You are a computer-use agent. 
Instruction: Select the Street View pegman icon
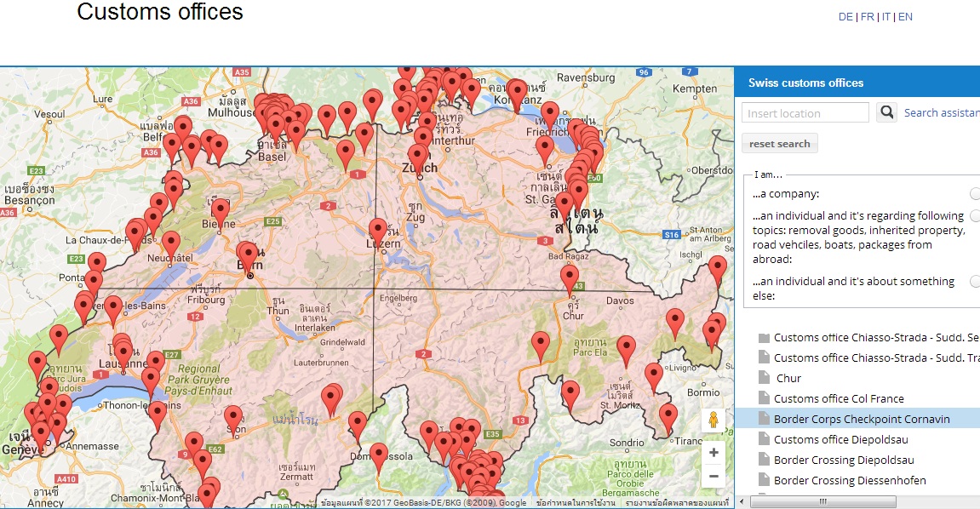click(x=714, y=420)
